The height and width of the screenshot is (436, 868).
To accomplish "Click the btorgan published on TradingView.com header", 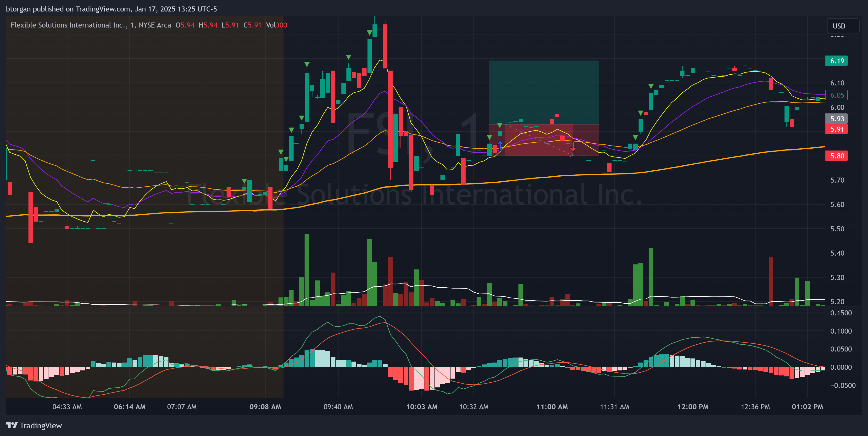I will coord(111,9).
